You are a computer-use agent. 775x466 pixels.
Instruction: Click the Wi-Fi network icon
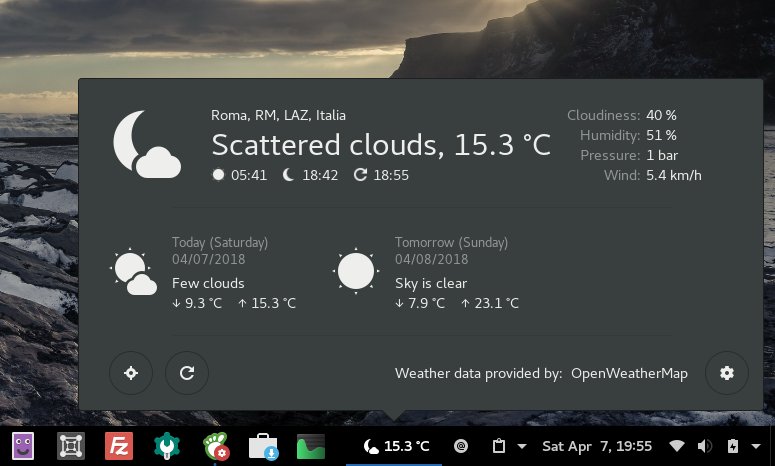(677, 446)
